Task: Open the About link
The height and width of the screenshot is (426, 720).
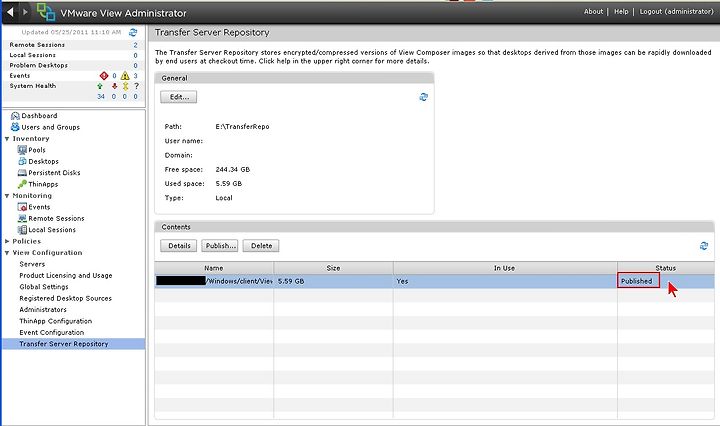Action: pyautogui.click(x=593, y=11)
